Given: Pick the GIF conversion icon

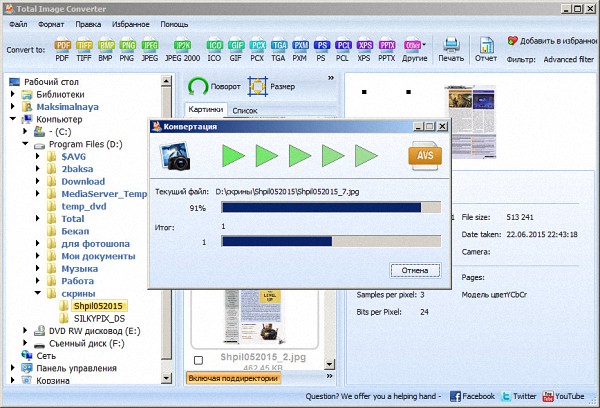Looking at the screenshot, I should click(x=235, y=48).
